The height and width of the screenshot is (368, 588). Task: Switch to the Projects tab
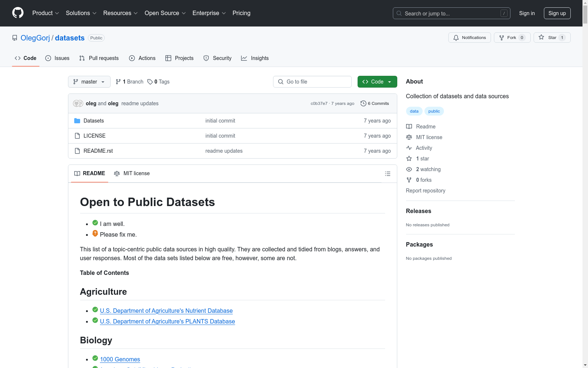pos(179,58)
